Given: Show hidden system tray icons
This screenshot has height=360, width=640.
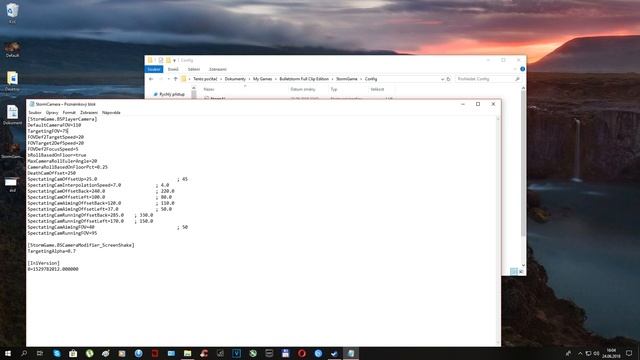Looking at the screenshot, I should coord(580,353).
